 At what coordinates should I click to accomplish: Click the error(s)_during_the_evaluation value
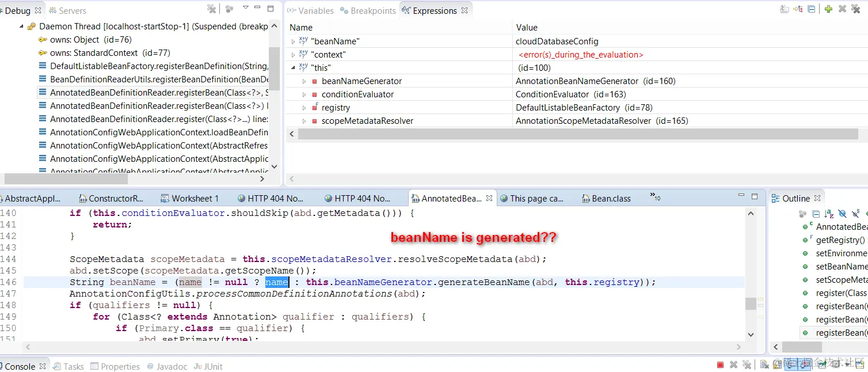581,55
